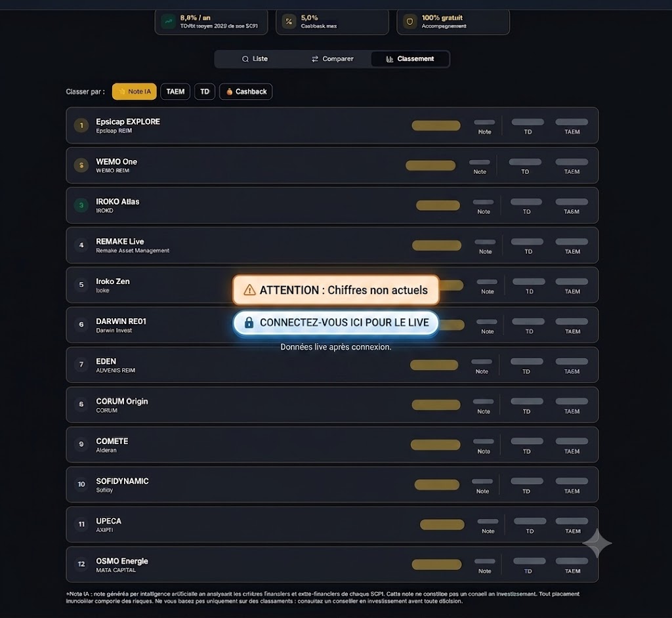Click the warning triangle in the ATTENTION banner
The image size is (672, 618).
[249, 290]
